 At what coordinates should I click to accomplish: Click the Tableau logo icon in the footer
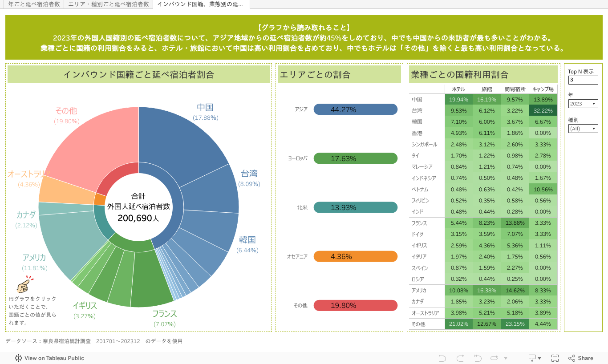pos(18,358)
